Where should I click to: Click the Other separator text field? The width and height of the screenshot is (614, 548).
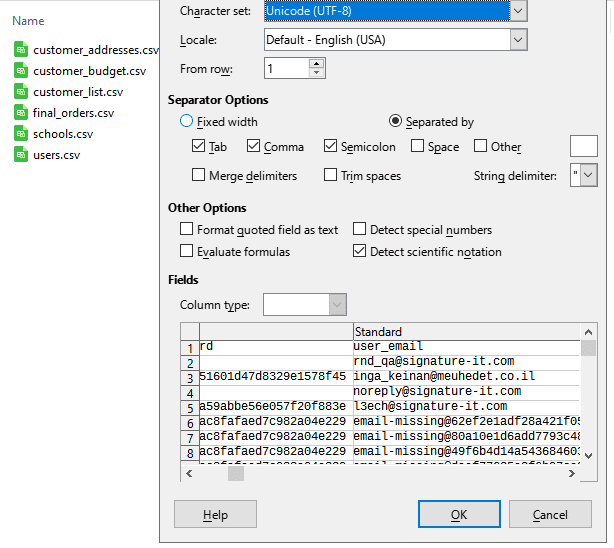tap(583, 147)
